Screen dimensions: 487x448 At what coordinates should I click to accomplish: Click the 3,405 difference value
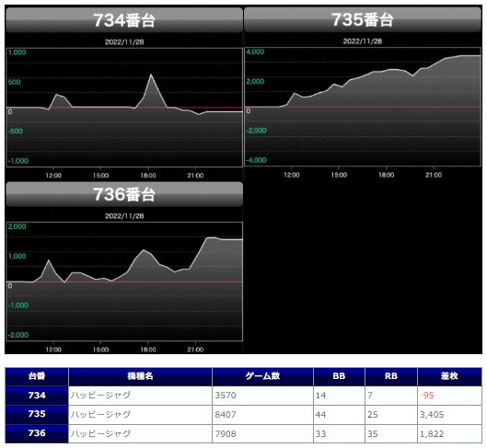pyautogui.click(x=432, y=415)
